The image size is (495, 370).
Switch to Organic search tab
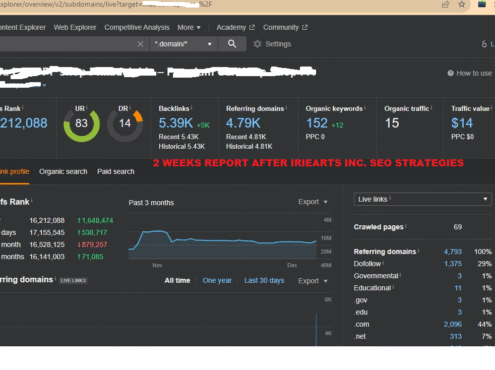coord(63,171)
